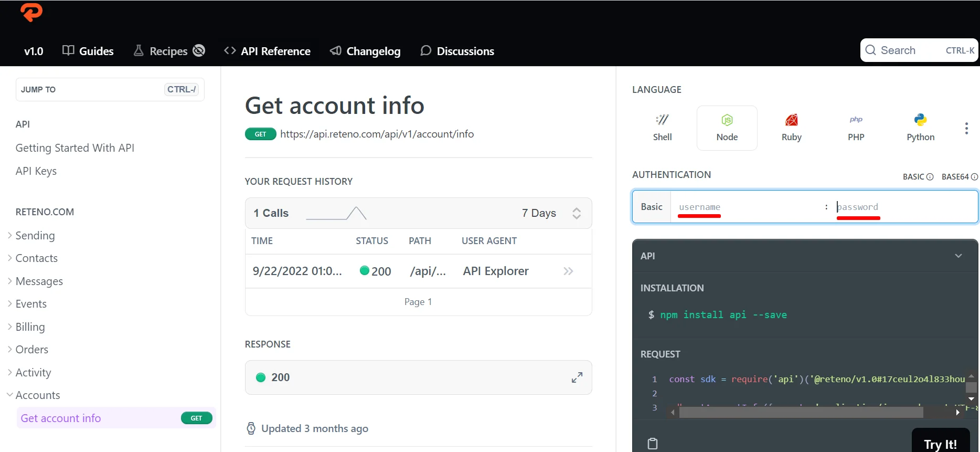Screen dimensions: 980x452
Task: Open the Guides tab
Action: (x=88, y=51)
